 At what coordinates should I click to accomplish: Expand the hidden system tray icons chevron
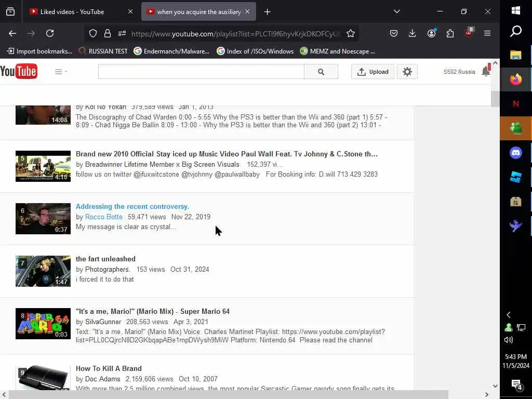tap(509, 315)
